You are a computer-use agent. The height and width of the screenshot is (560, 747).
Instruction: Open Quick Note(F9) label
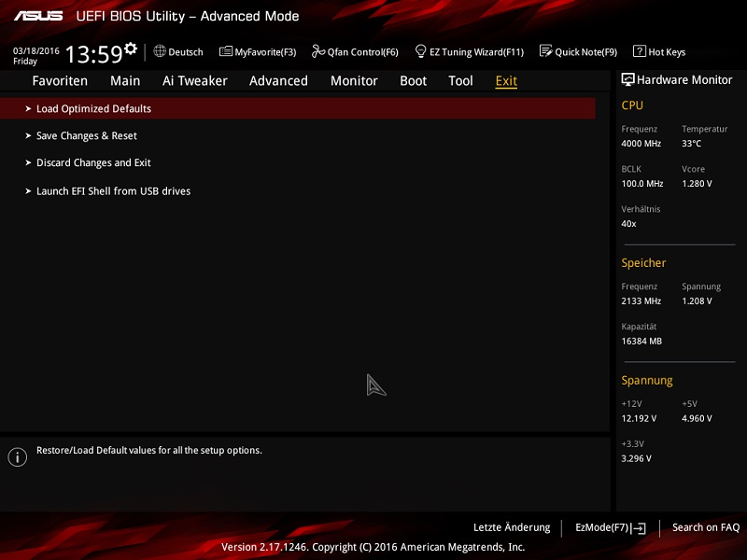(x=586, y=52)
